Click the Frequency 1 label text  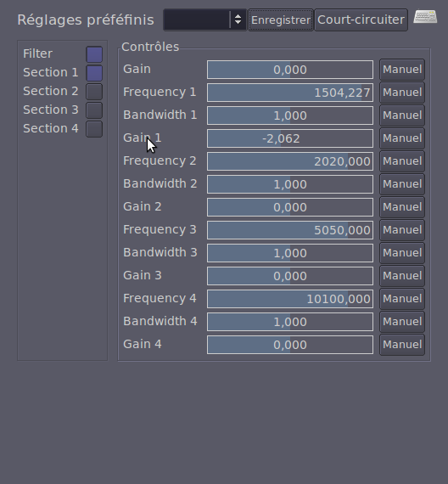[x=160, y=92]
